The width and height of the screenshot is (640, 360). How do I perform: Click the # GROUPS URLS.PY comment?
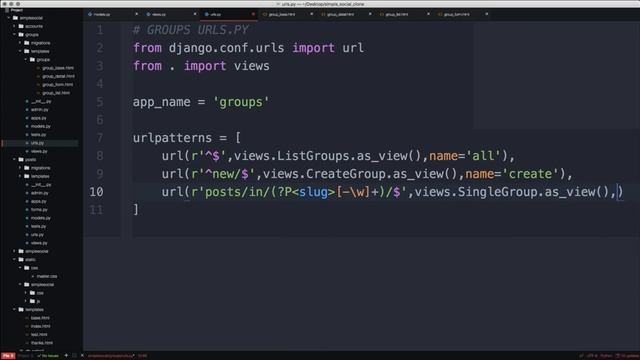[191, 30]
